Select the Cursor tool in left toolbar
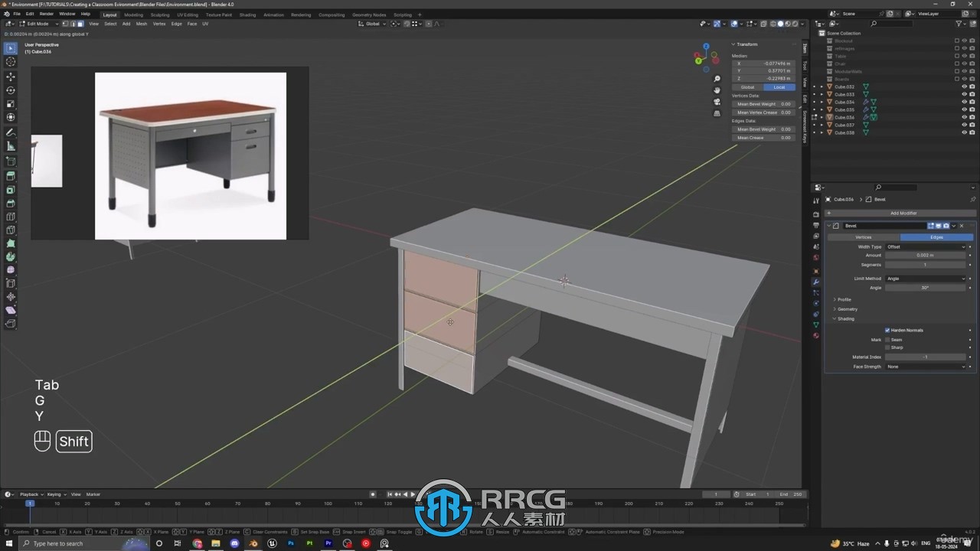Screen dimensions: 980x551 tap(11, 61)
